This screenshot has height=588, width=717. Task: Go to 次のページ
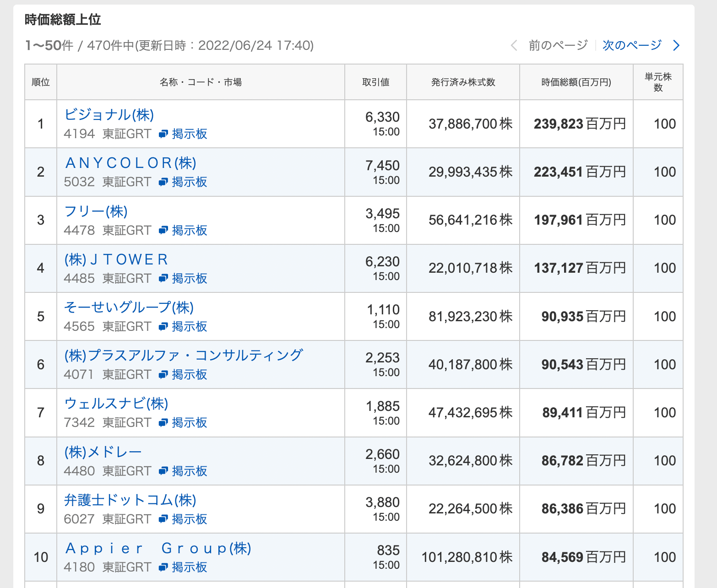[x=632, y=45]
